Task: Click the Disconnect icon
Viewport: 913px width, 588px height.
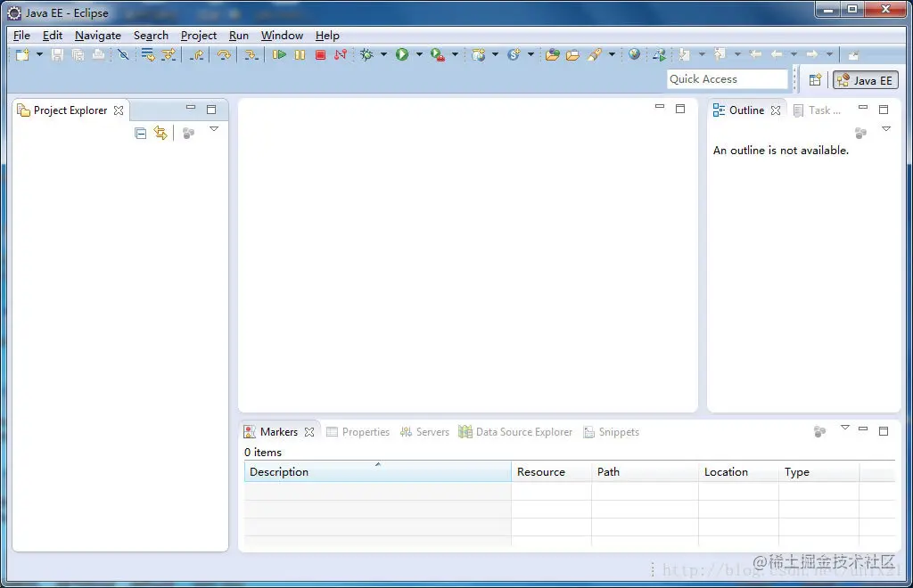Action: pos(341,54)
